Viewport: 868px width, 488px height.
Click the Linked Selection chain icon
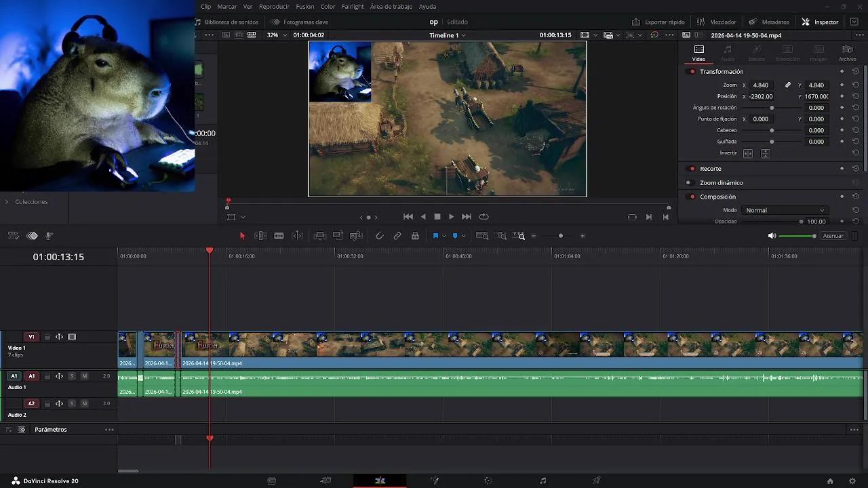tap(397, 236)
